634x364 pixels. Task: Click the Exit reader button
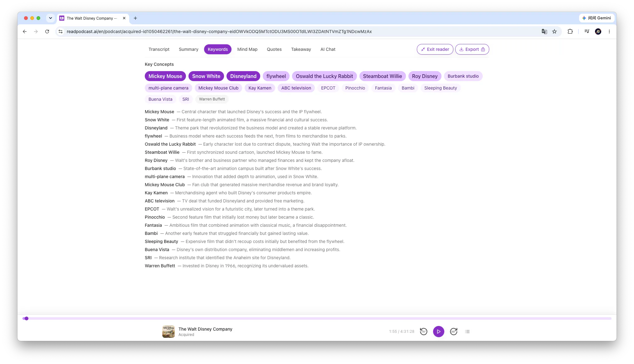pyautogui.click(x=435, y=49)
